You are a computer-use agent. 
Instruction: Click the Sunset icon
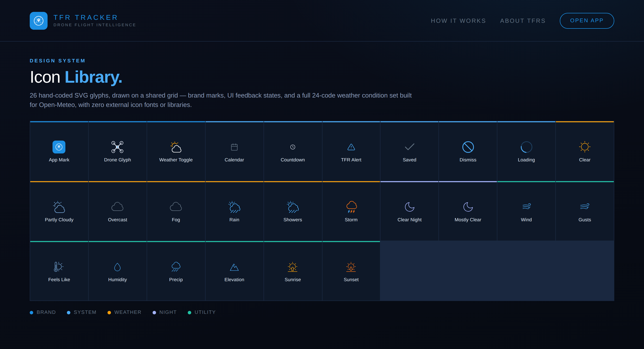(x=351, y=267)
